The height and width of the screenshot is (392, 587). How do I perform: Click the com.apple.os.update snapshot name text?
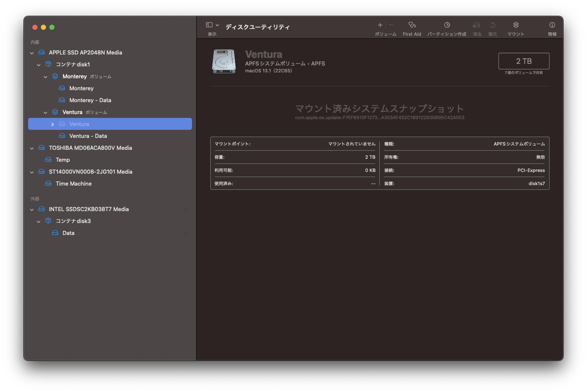[380, 117]
